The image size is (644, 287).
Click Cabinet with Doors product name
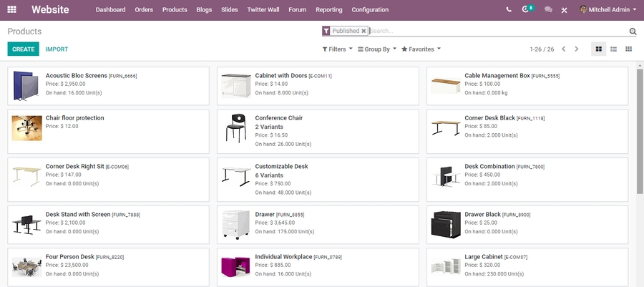[x=281, y=76]
